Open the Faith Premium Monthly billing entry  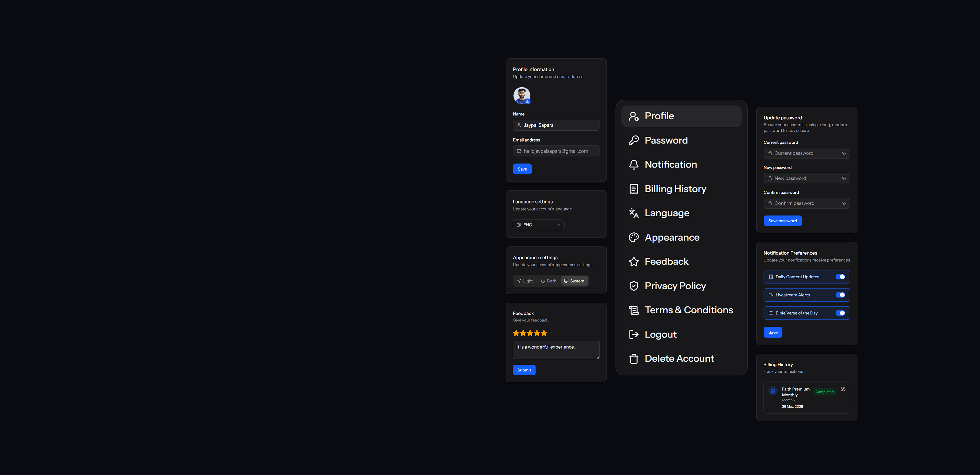[806, 397]
